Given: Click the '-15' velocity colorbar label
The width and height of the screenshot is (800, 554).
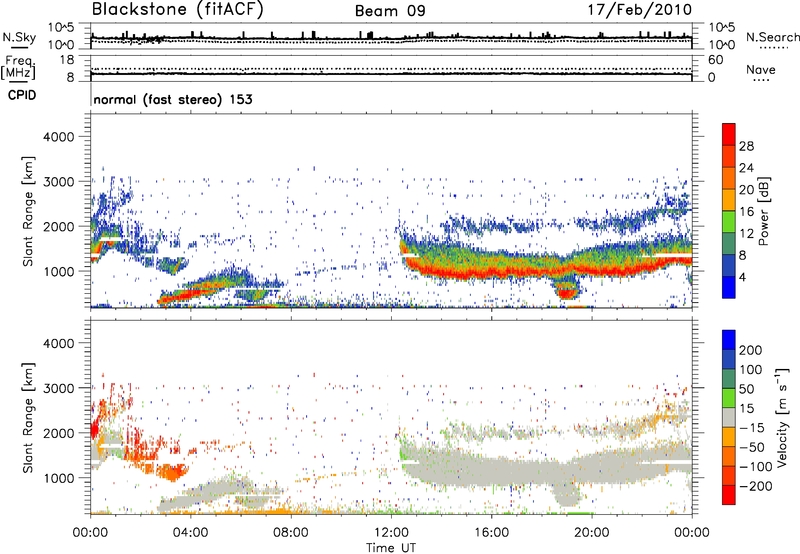Looking at the screenshot, I should pyautogui.click(x=752, y=428).
